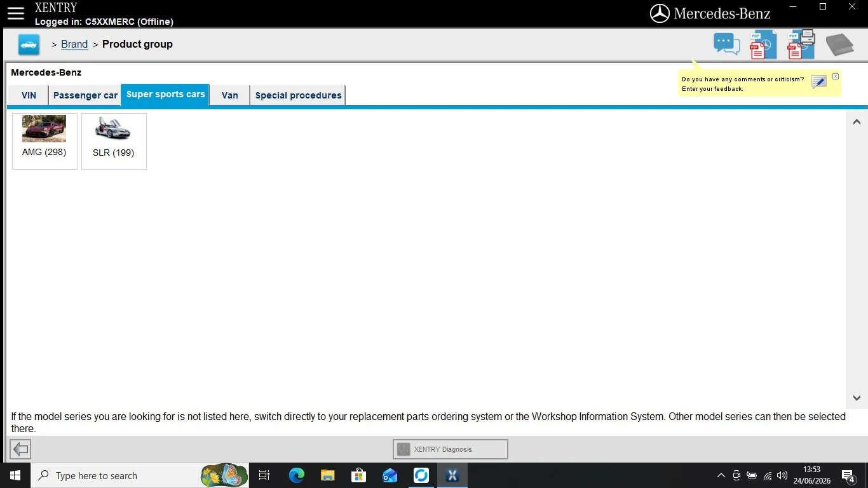The width and height of the screenshot is (868, 488).
Task: Click the pencil note icon in feedback tooltip
Action: tap(818, 81)
